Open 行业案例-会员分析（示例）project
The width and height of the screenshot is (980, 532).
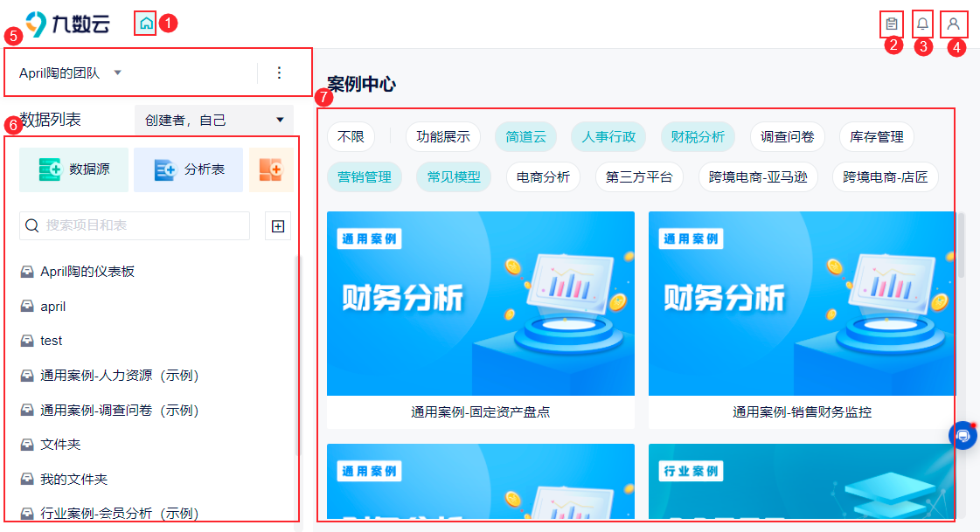(120, 514)
